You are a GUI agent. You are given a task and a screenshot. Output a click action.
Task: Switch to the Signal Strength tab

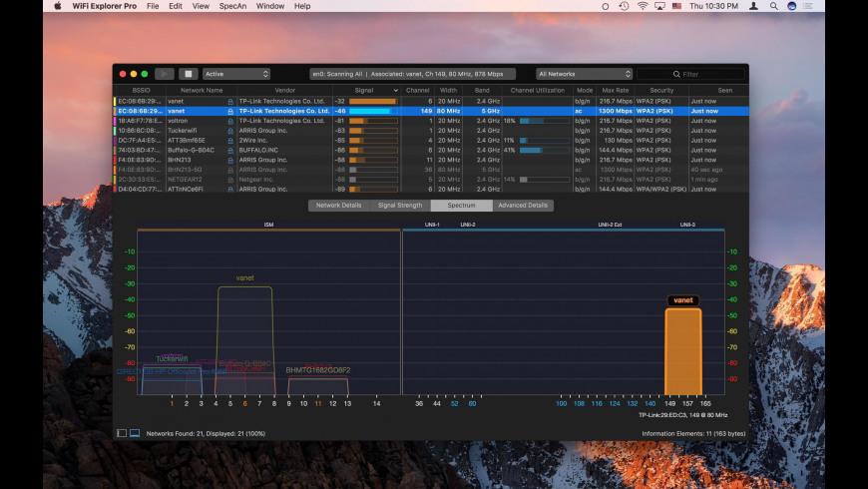[x=400, y=206]
